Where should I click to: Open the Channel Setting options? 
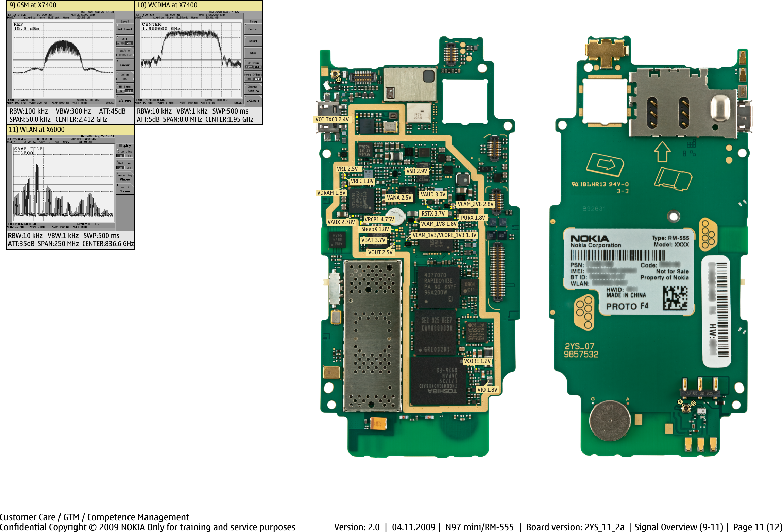pos(253,88)
